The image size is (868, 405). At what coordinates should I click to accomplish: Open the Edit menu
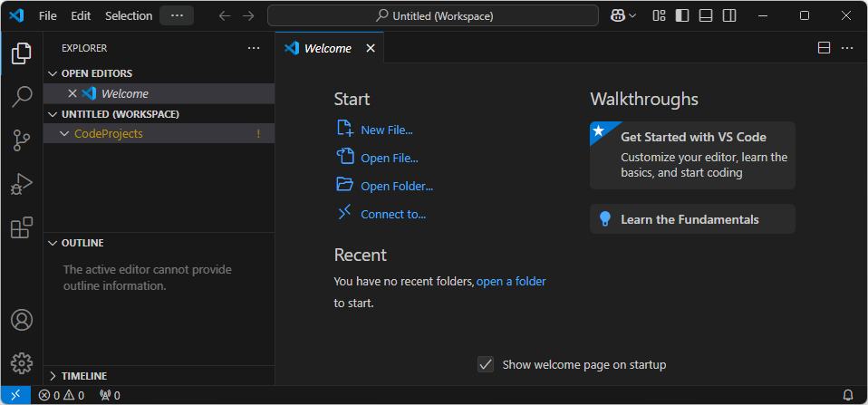[81, 16]
